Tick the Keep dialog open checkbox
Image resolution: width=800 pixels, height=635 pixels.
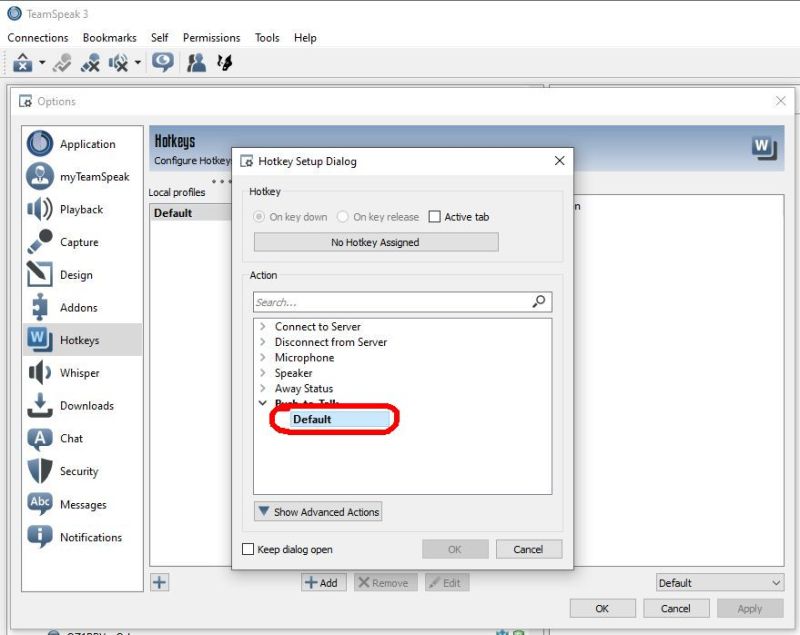click(x=248, y=549)
